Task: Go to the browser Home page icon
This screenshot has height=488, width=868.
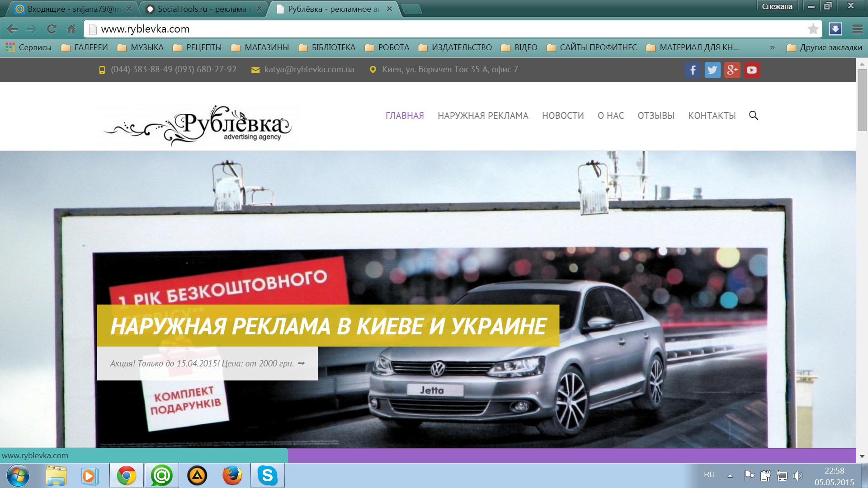Action: tap(71, 29)
